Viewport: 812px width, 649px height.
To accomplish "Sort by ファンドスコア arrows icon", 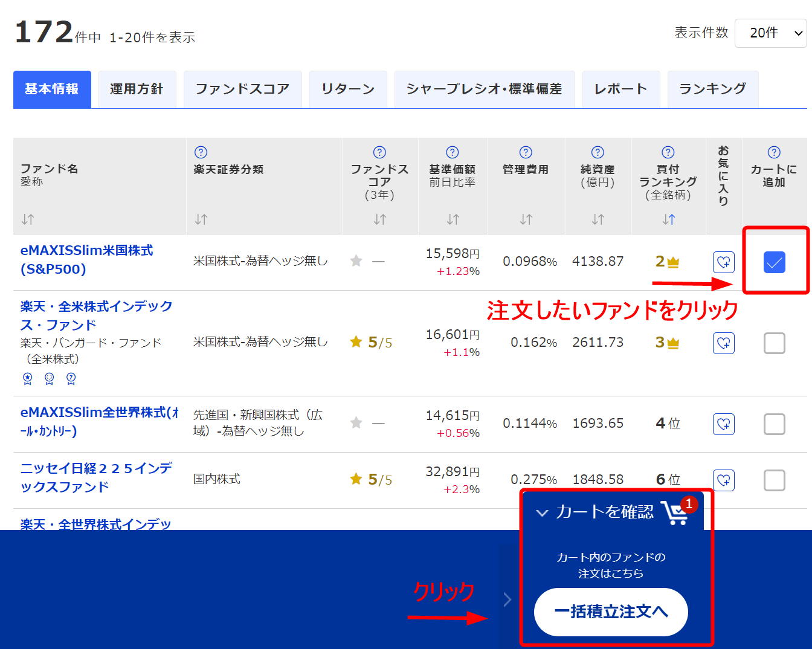I will pos(379,219).
